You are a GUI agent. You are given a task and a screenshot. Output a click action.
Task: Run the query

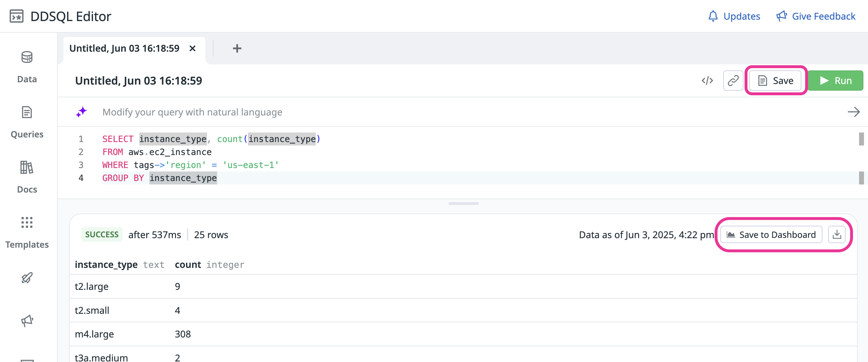point(835,81)
